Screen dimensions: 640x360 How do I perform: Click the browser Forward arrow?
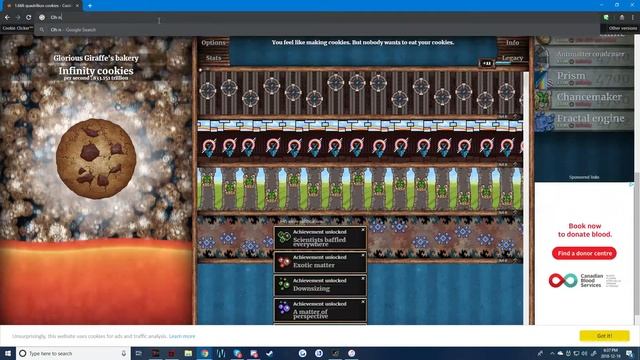coord(18,18)
